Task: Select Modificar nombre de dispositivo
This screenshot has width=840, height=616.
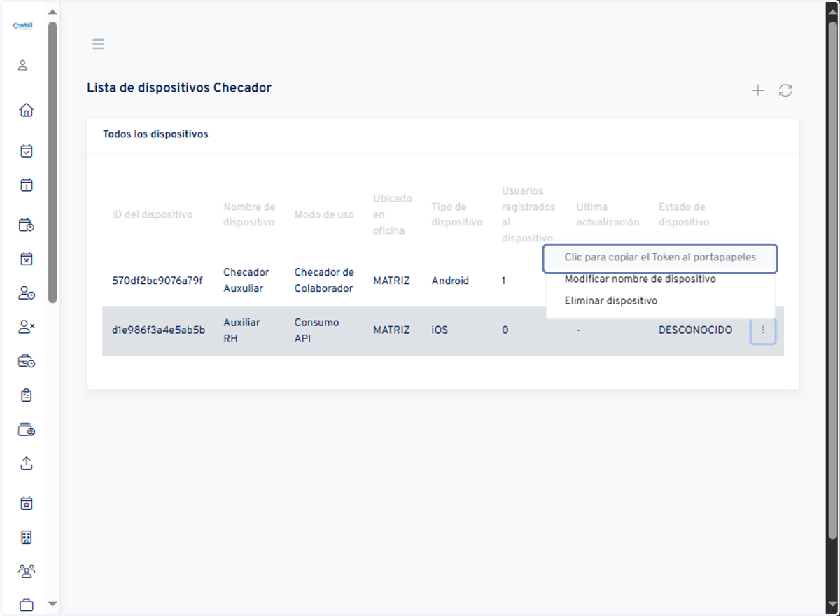Action: [640, 279]
